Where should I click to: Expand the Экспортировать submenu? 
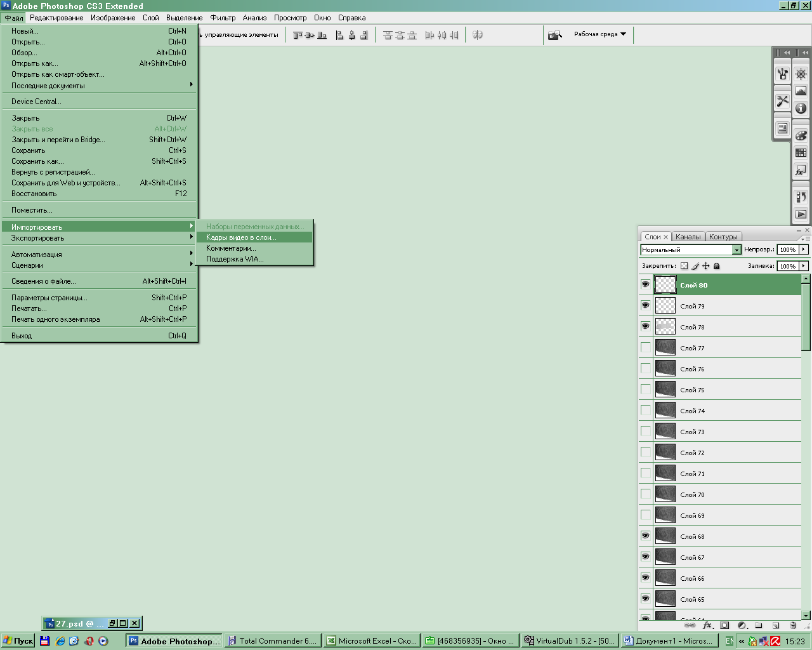[x=100, y=238]
